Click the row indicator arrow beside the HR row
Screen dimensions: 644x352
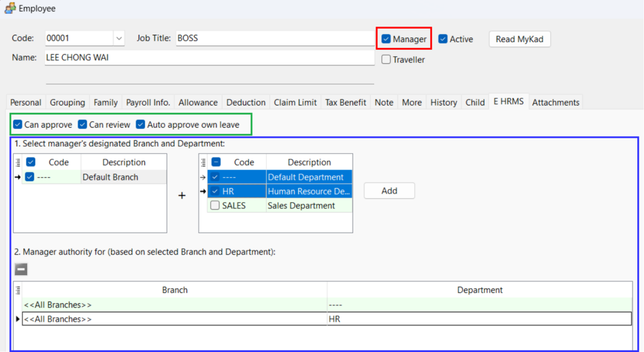point(202,191)
